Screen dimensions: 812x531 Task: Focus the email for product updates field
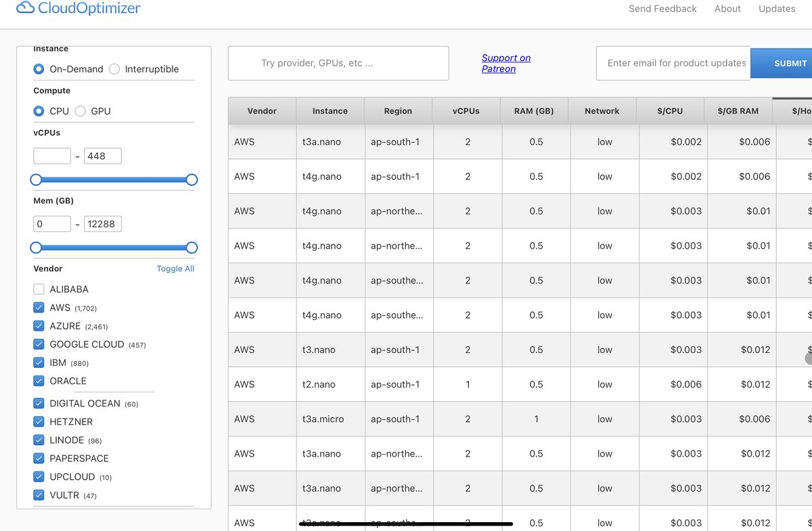[673, 63]
